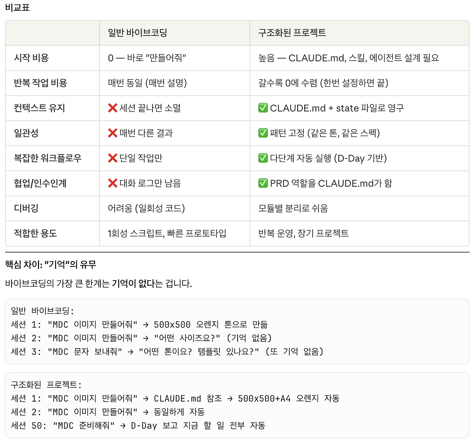Click the 비교표 heading

pyautogui.click(x=17, y=7)
